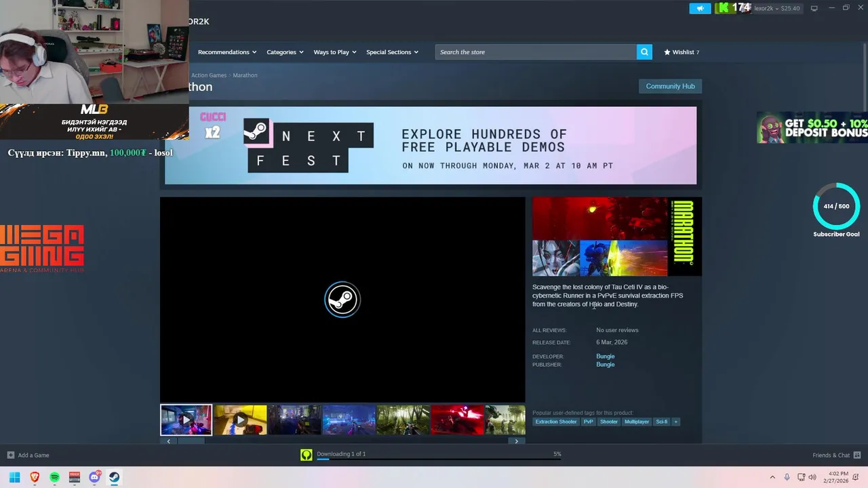
Task: Open Friends & Chat icon
Action: (857, 455)
